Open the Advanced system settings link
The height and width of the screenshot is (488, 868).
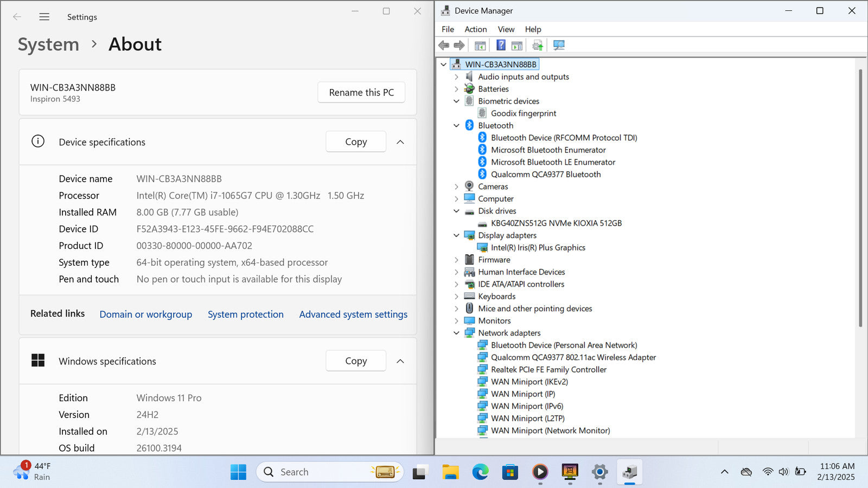click(x=353, y=314)
